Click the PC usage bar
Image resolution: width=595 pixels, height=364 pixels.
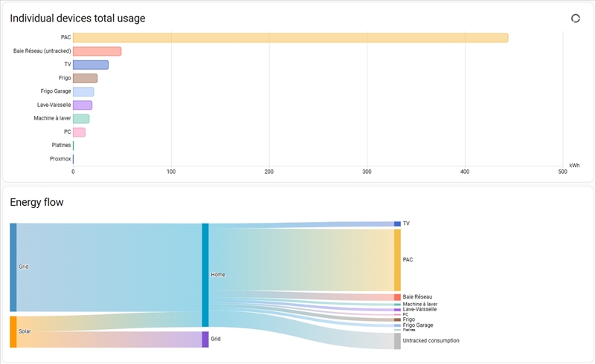click(79, 131)
